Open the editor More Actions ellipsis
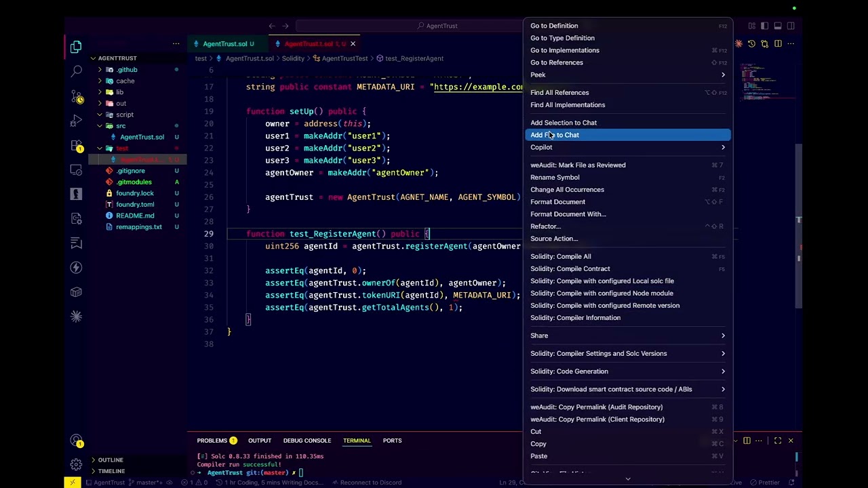Image resolution: width=868 pixels, height=488 pixels. tap(791, 44)
